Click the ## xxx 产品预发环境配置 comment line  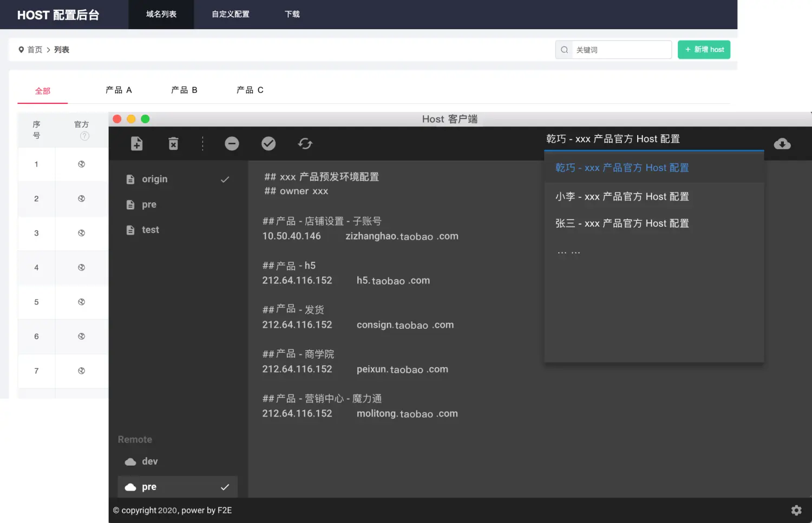[322, 177]
